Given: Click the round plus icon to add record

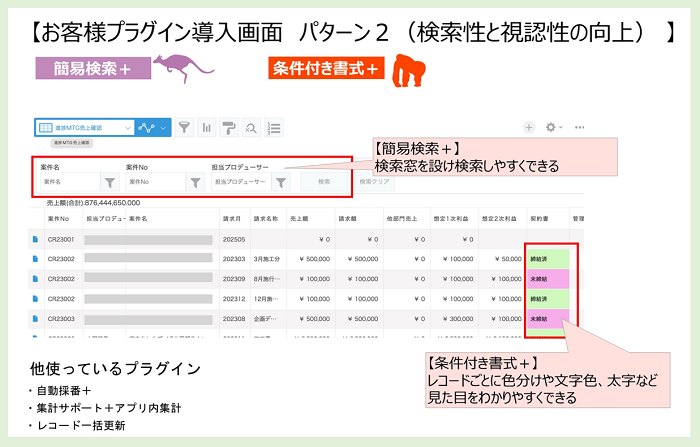Looking at the screenshot, I should pyautogui.click(x=529, y=128).
